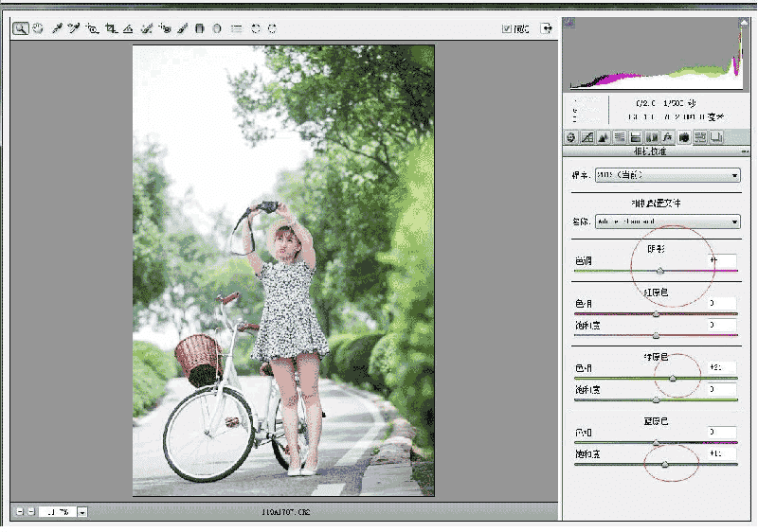758x532 pixels.
Task: Rotate image clockwise icon
Action: (273, 28)
